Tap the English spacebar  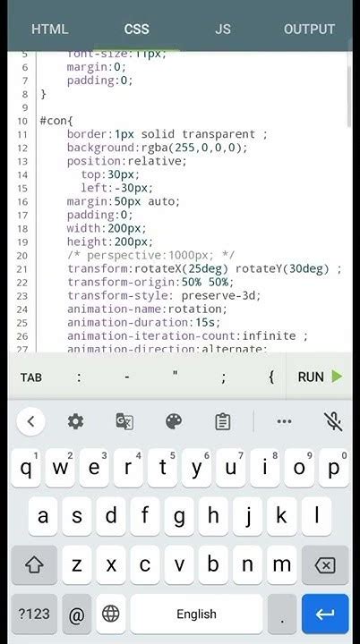click(196, 614)
